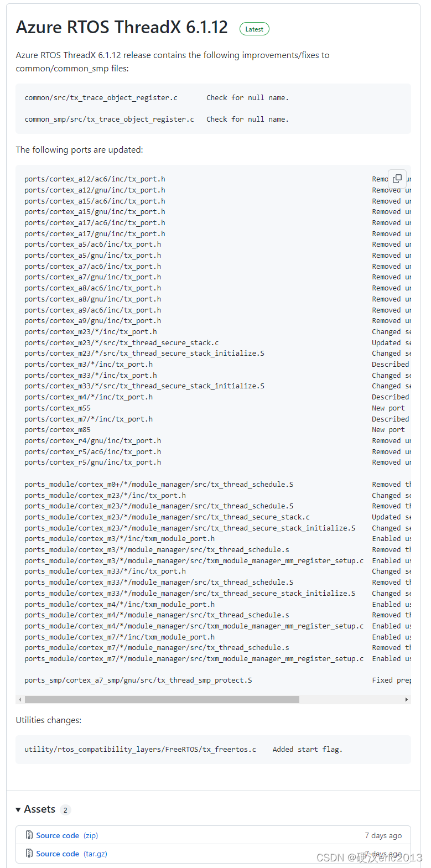The height and width of the screenshot is (868, 431).
Task: Open the Azure RTOS ThreadX 6.1.12 title
Action: (122, 27)
